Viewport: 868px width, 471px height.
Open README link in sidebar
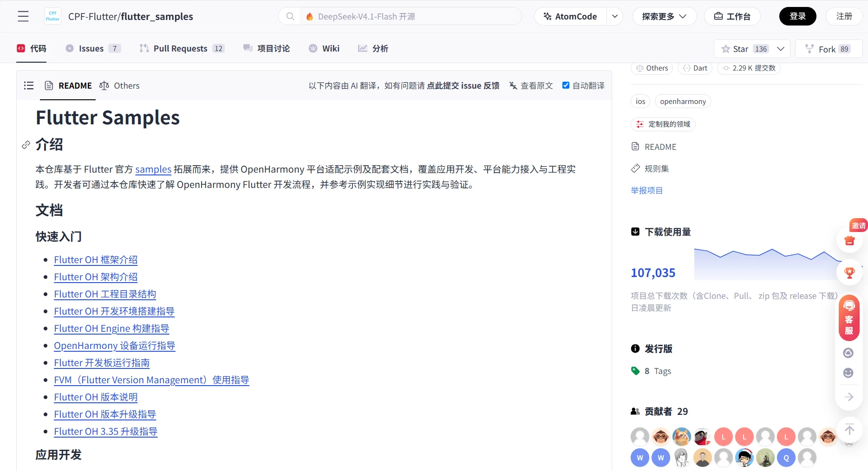click(x=654, y=147)
